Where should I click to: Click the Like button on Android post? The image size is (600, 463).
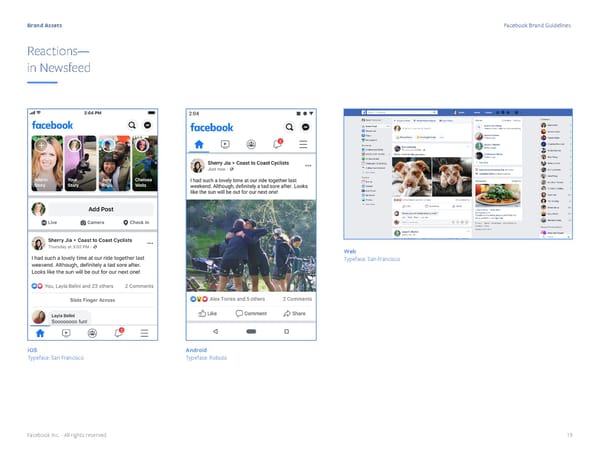(206, 313)
